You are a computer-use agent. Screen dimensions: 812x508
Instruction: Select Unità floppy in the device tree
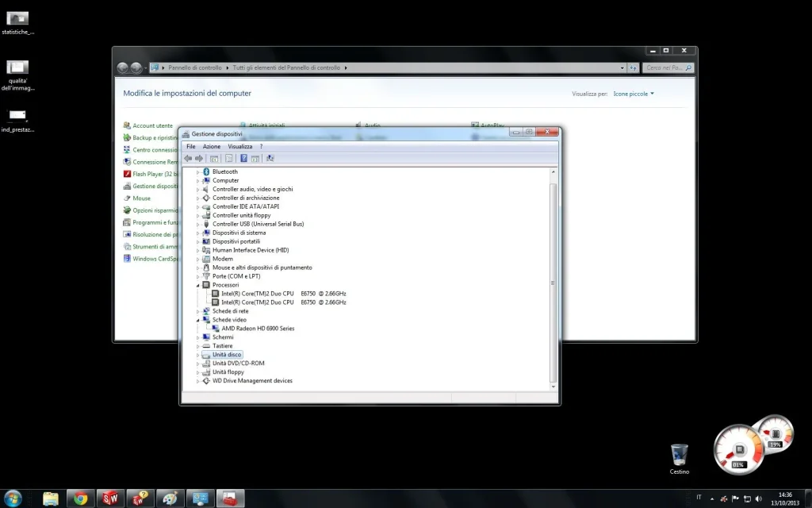(x=228, y=371)
